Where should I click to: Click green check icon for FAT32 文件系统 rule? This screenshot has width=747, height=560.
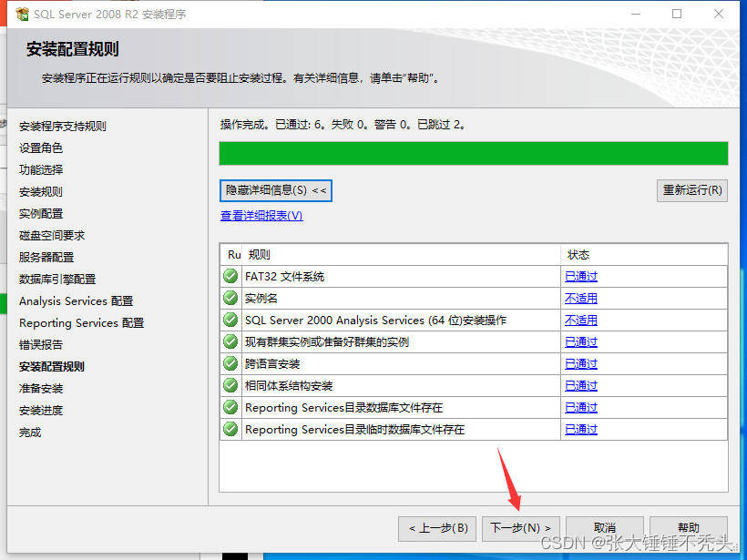coord(230,276)
